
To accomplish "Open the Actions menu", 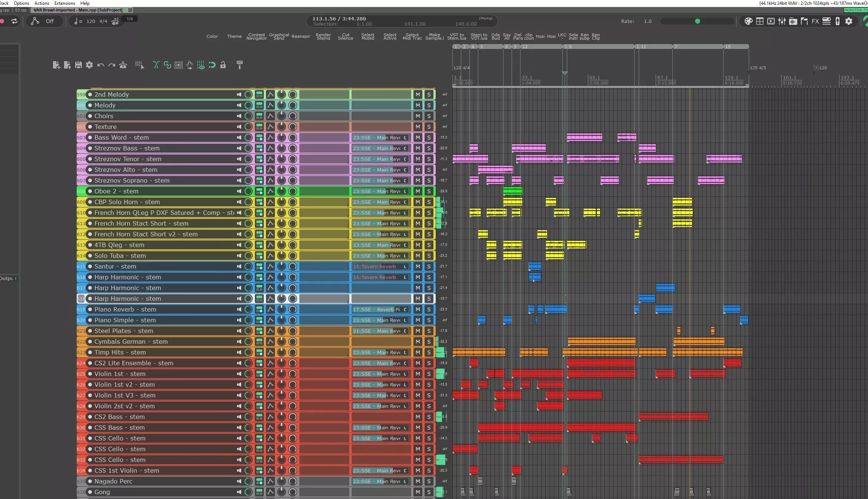I will pyautogui.click(x=42, y=3).
